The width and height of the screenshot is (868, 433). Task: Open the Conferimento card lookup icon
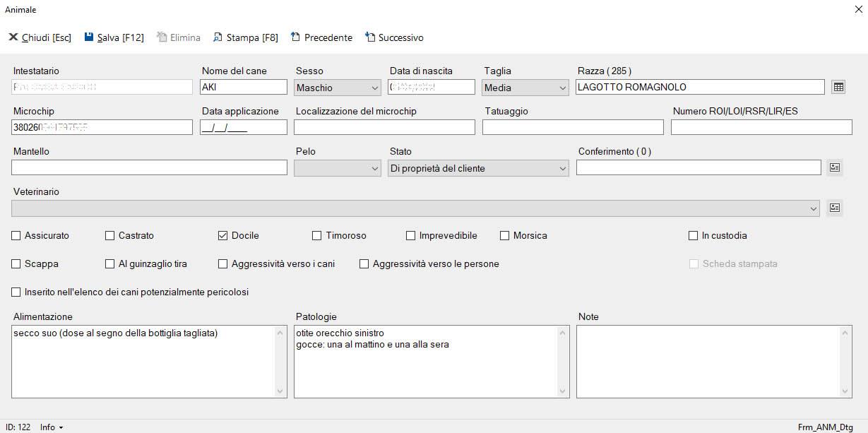point(834,167)
